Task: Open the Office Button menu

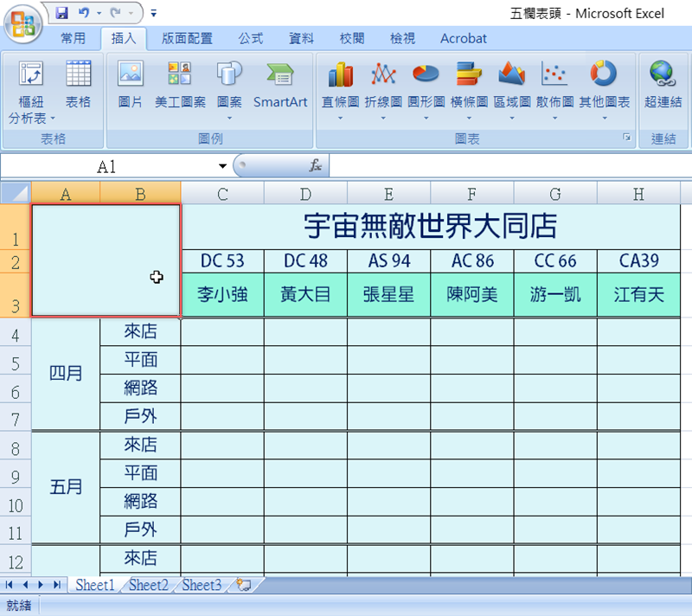Action: [x=23, y=23]
